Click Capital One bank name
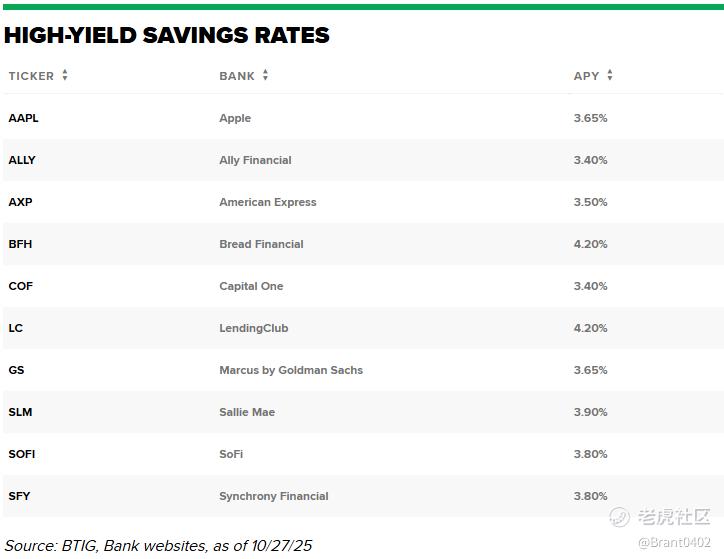Image resolution: width=724 pixels, height=559 pixels. click(251, 286)
